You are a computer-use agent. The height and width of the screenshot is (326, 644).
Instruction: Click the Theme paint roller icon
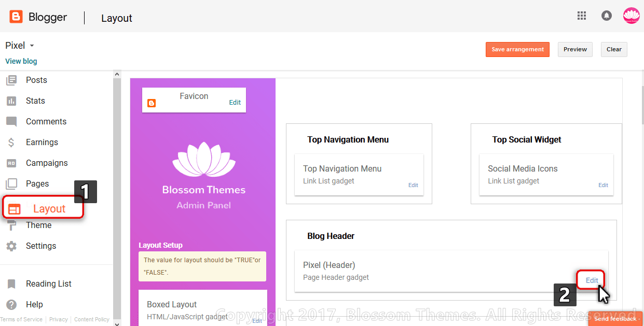pyautogui.click(x=11, y=225)
